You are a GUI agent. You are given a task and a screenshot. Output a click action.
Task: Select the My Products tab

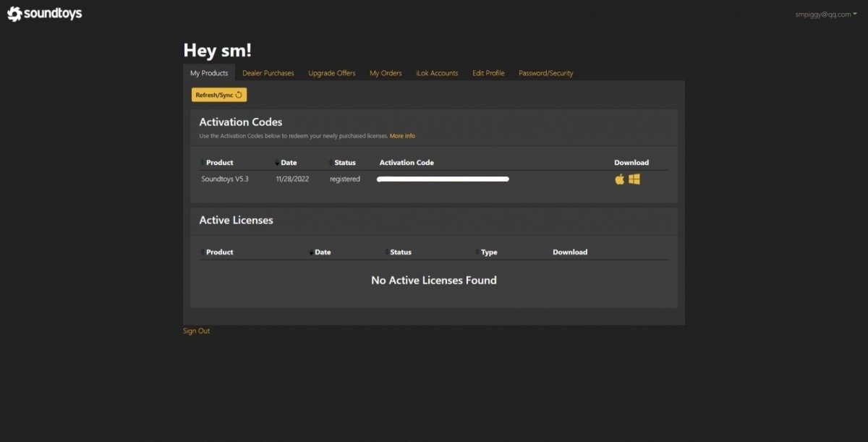point(209,73)
